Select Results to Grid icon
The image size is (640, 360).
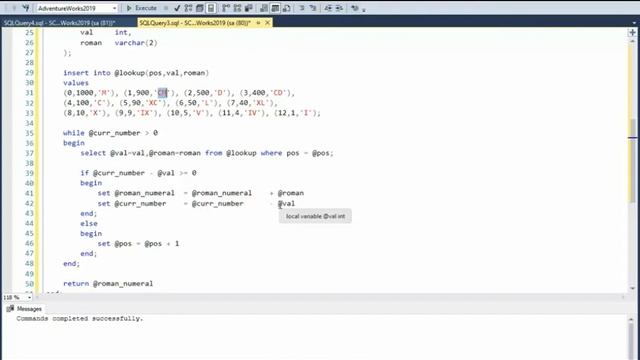[276, 8]
